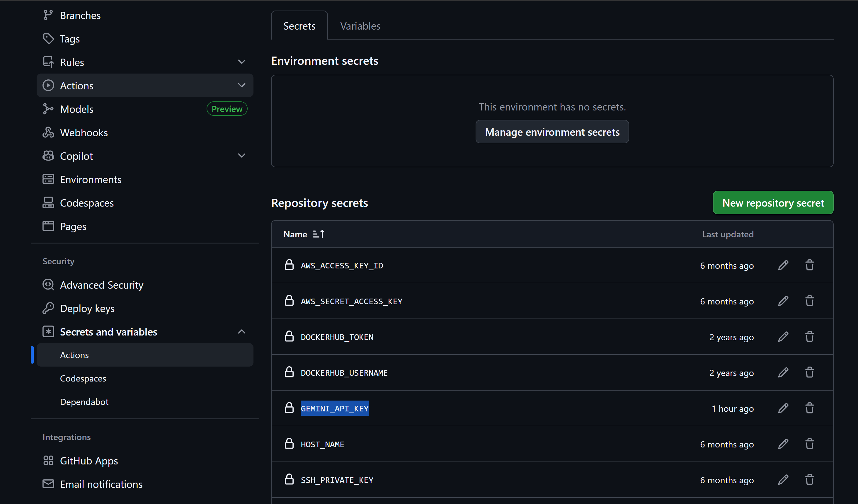Click the Webhooks icon in sidebar
This screenshot has height=504, width=858.
tap(48, 132)
